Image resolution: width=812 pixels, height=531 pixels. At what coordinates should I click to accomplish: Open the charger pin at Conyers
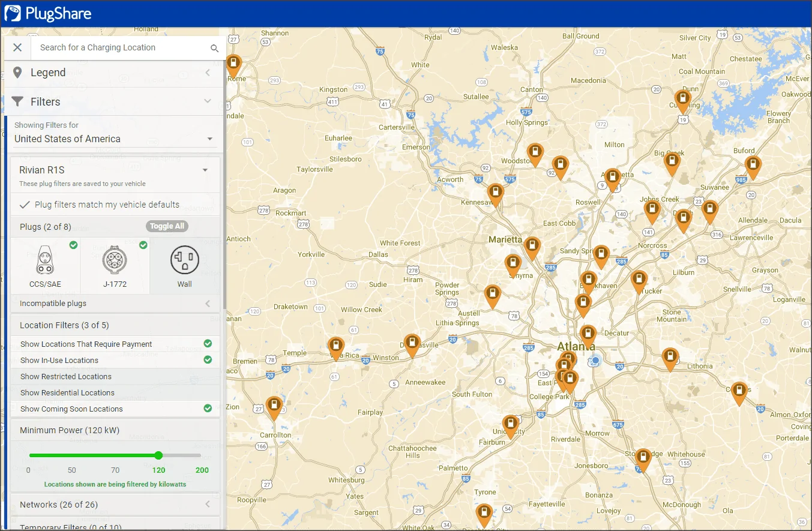[739, 394]
